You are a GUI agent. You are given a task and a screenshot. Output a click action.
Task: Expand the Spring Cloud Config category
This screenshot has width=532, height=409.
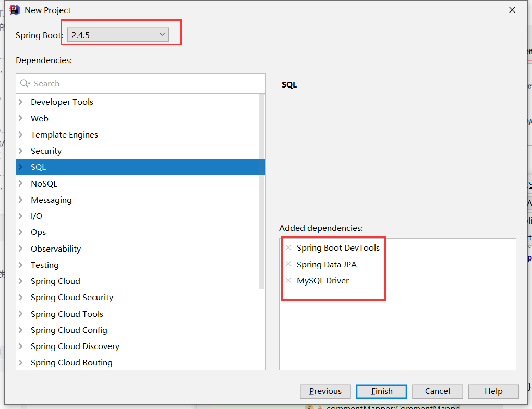coord(21,330)
